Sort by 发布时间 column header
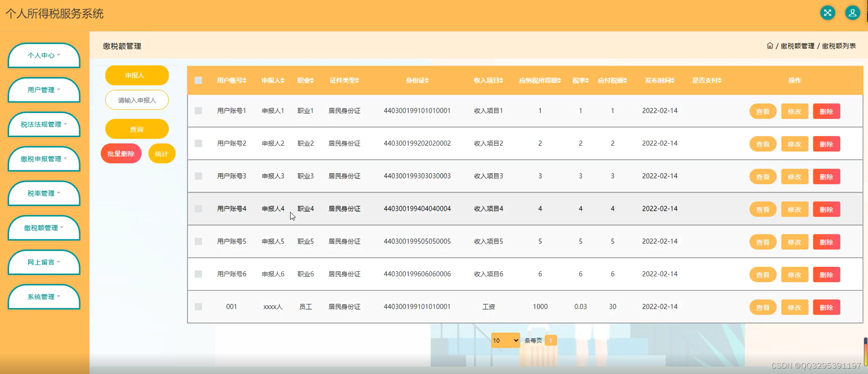This screenshot has width=868, height=374. point(660,80)
